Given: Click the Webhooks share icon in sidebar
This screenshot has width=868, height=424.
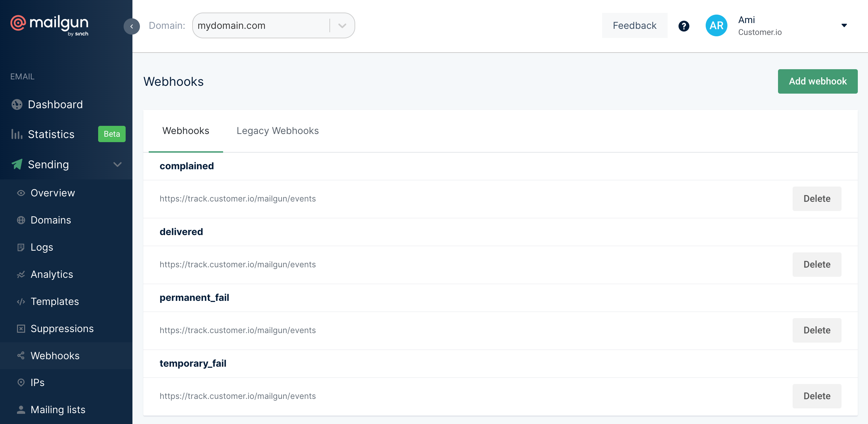Looking at the screenshot, I should coord(21,355).
